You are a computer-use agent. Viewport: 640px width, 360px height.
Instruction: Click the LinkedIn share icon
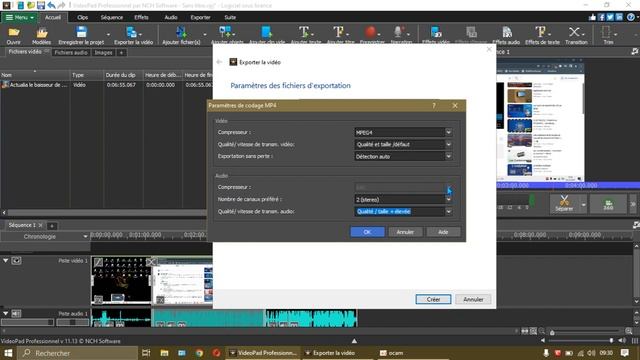619,17
